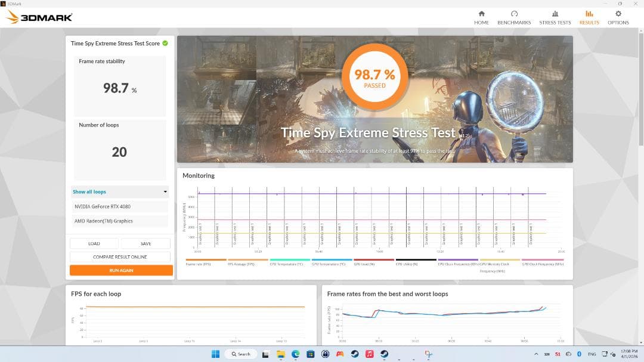Image resolution: width=644 pixels, height=362 pixels.
Task: Click the Number of loops value 20
Action: pyautogui.click(x=119, y=152)
